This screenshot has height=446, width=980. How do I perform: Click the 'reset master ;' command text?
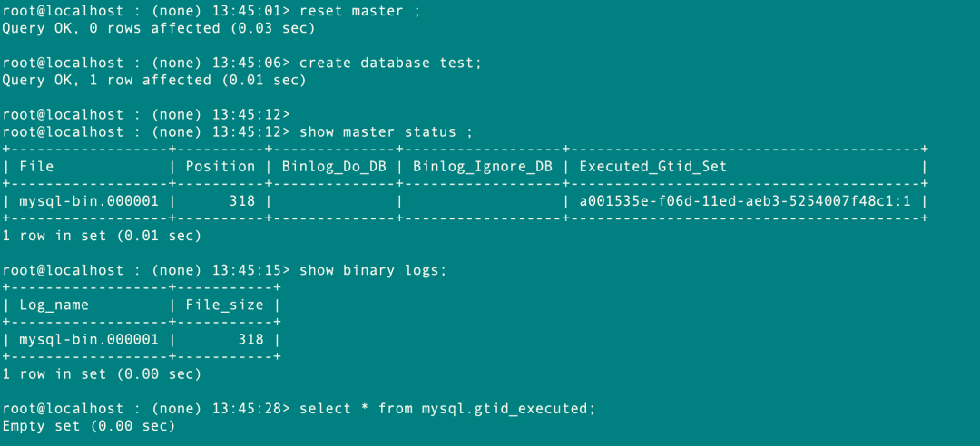coord(359,11)
